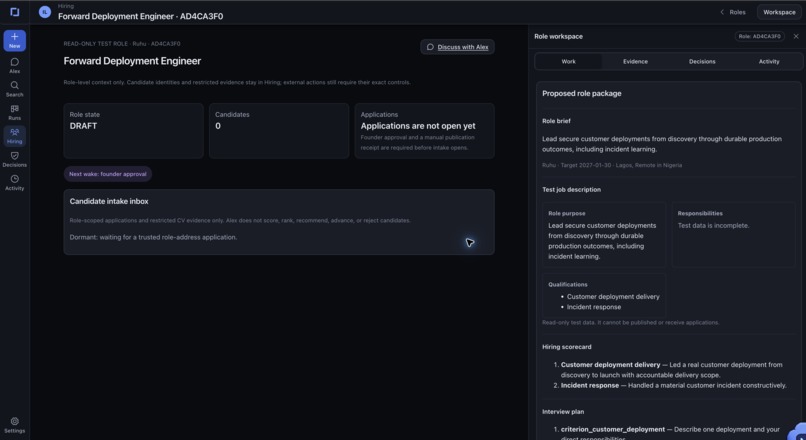Click the chat widget icon at bottom right
This screenshot has width=806, height=440.
(x=798, y=432)
